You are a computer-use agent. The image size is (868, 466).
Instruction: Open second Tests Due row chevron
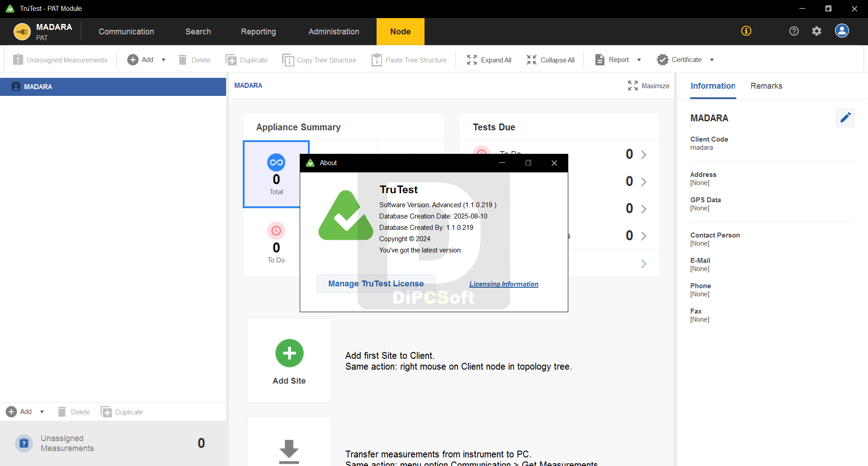click(x=644, y=182)
